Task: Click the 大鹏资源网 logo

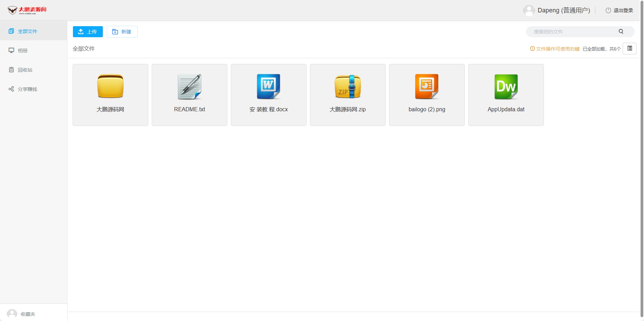Action: point(27,10)
